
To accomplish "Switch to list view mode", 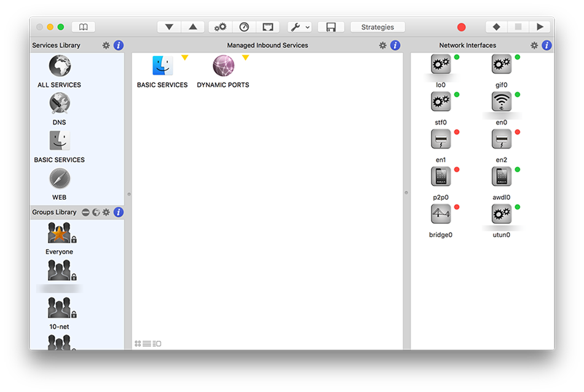I will pos(147,343).
